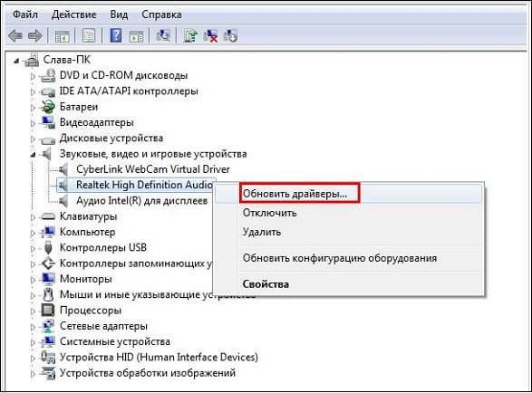This screenshot has width=532, height=393.
Task: Expand the DVD и CD-ROM дисководы node
Action: pyautogui.click(x=33, y=76)
